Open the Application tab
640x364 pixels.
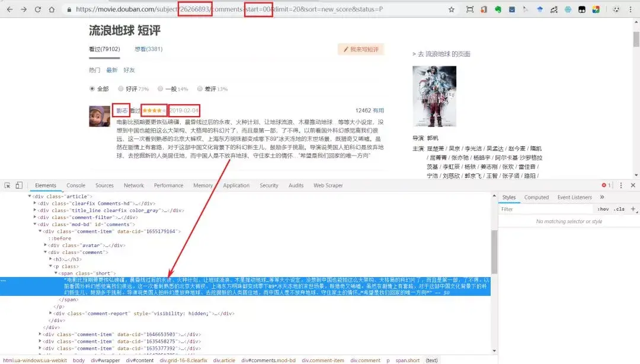(x=236, y=185)
